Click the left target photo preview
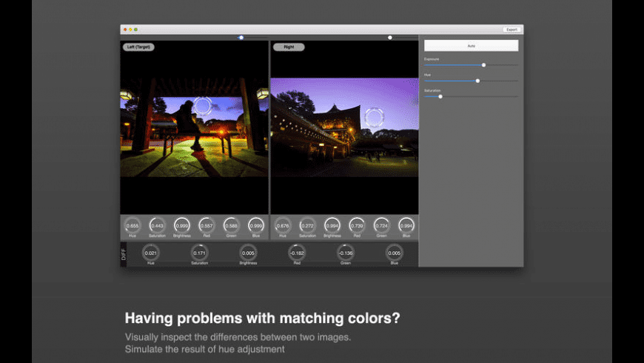 (x=194, y=127)
